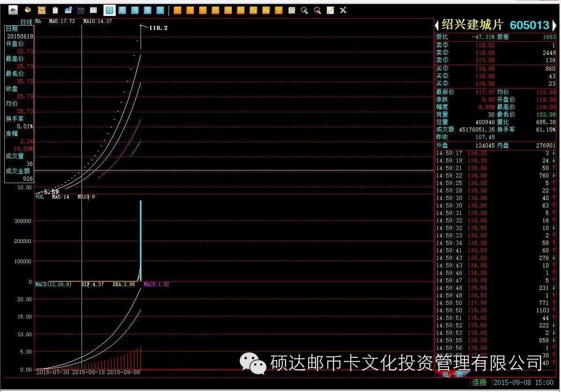Click 卖③ ask price 118.02

485,45
